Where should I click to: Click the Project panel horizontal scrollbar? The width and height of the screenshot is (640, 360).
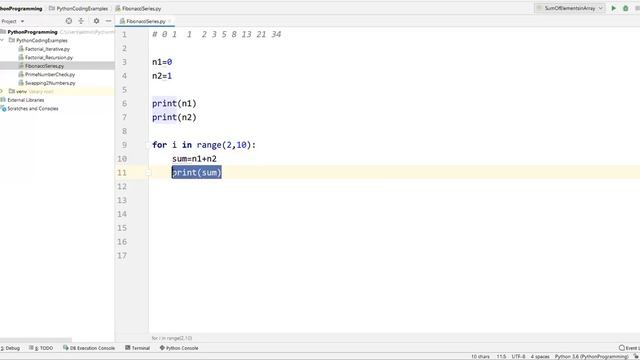click(36, 340)
